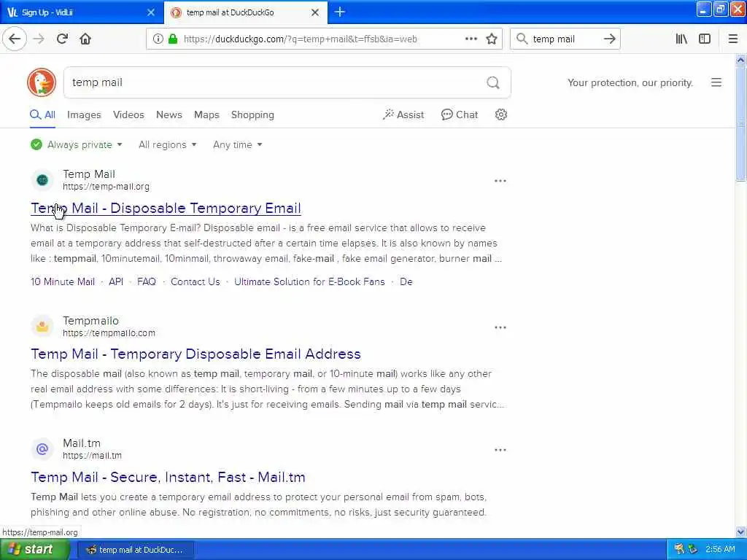
Task: Switch to Maps results
Action: tap(206, 114)
